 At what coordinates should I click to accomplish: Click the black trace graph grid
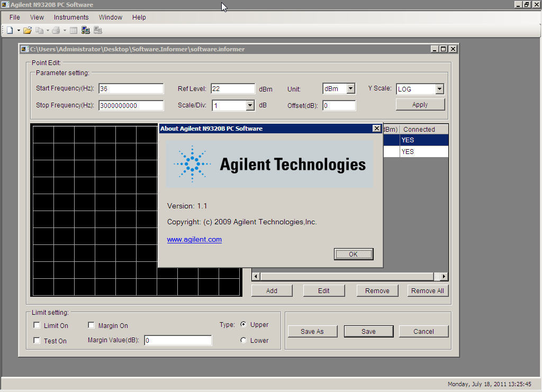pos(95,210)
